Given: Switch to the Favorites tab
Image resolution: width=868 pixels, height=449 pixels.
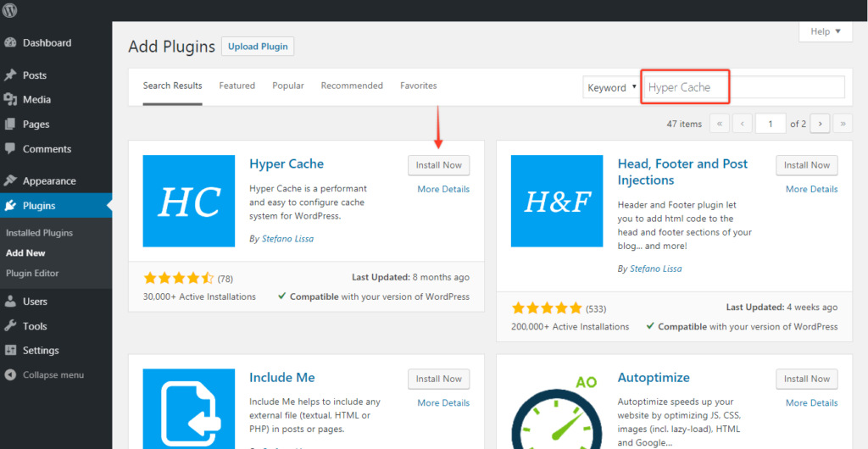Looking at the screenshot, I should [x=419, y=86].
